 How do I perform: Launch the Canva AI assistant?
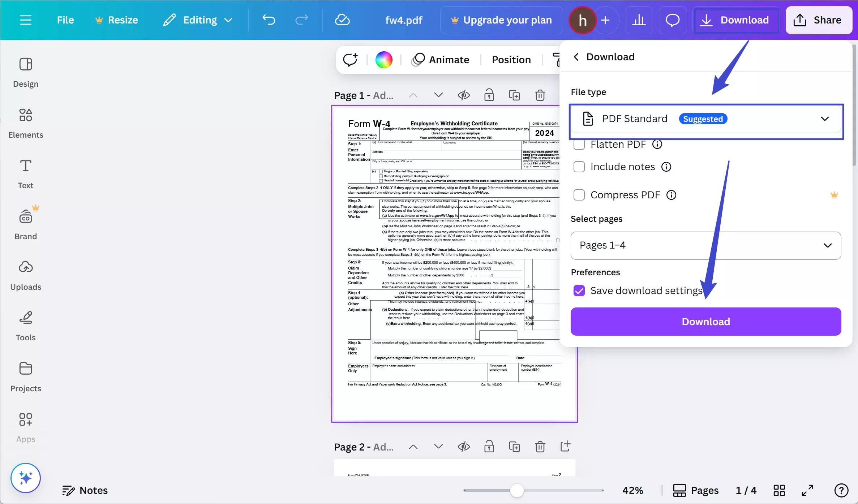[x=25, y=478]
